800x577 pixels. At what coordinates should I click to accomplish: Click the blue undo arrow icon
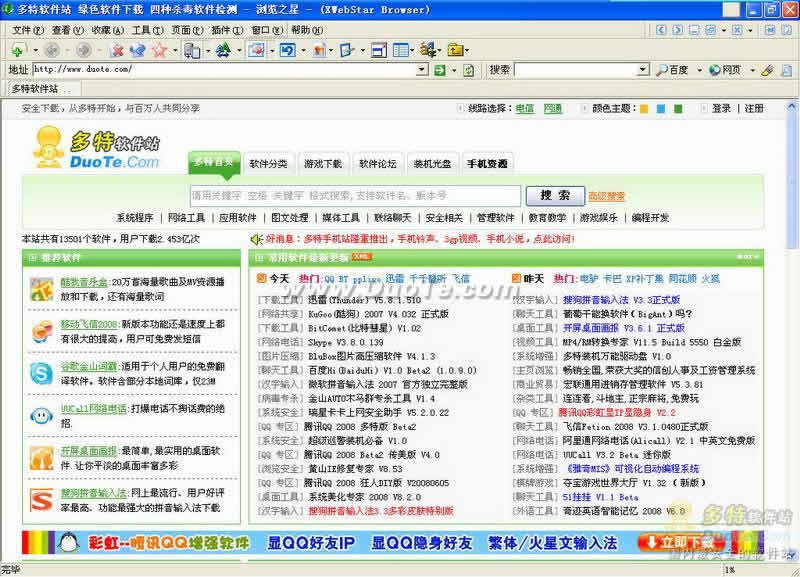click(288, 50)
